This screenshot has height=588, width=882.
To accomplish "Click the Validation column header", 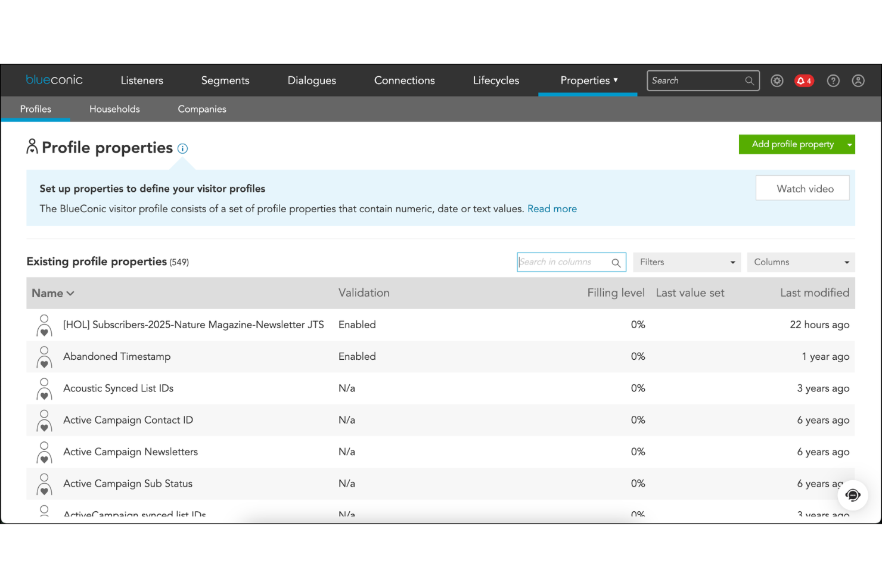I will click(364, 293).
